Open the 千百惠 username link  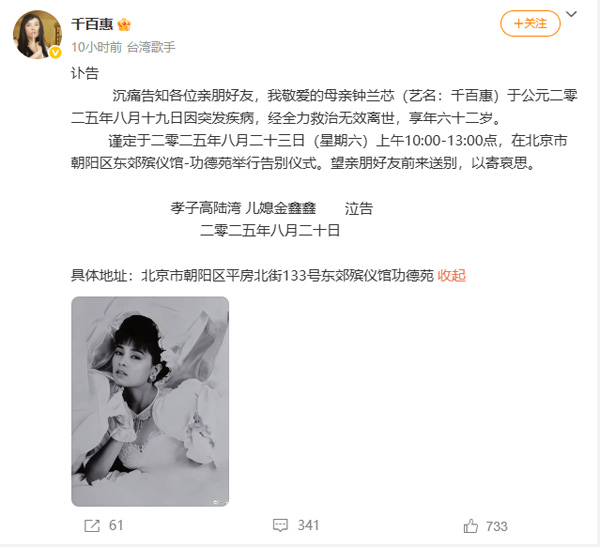coord(92,24)
